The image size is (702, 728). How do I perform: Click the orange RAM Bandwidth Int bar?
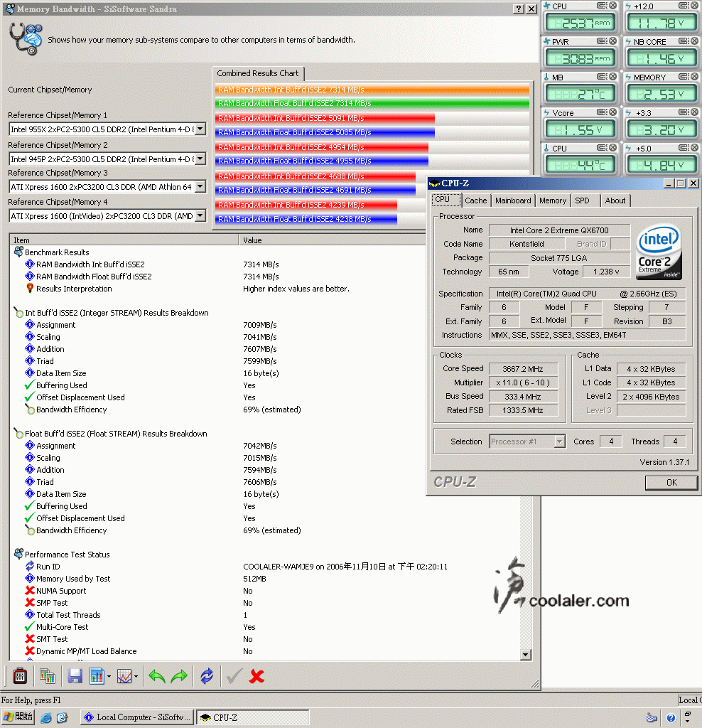pyautogui.click(x=373, y=90)
